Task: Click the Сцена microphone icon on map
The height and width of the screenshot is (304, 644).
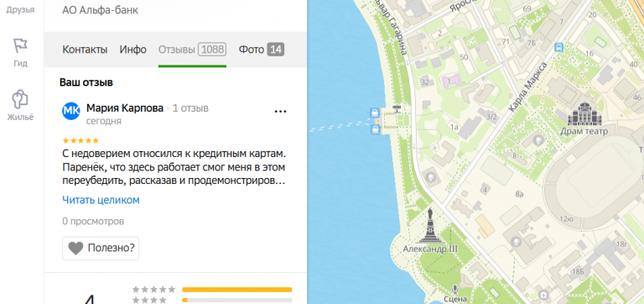Action: [455, 289]
